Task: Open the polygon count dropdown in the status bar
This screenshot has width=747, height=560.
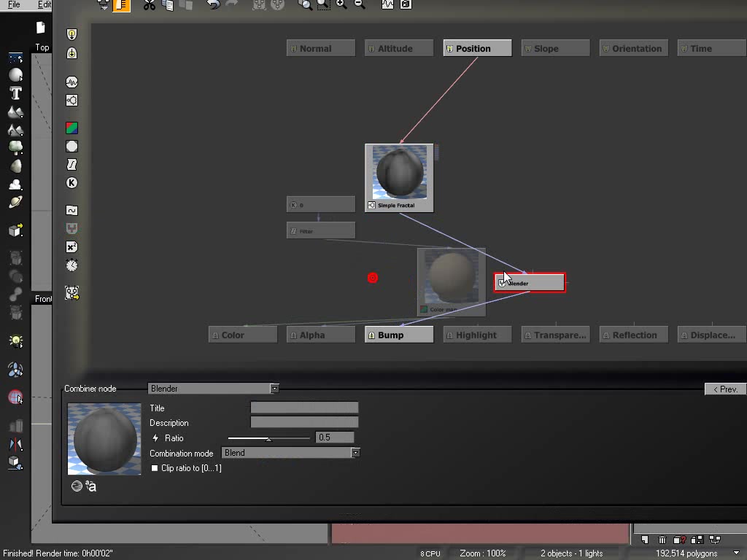Action: pyautogui.click(x=736, y=553)
